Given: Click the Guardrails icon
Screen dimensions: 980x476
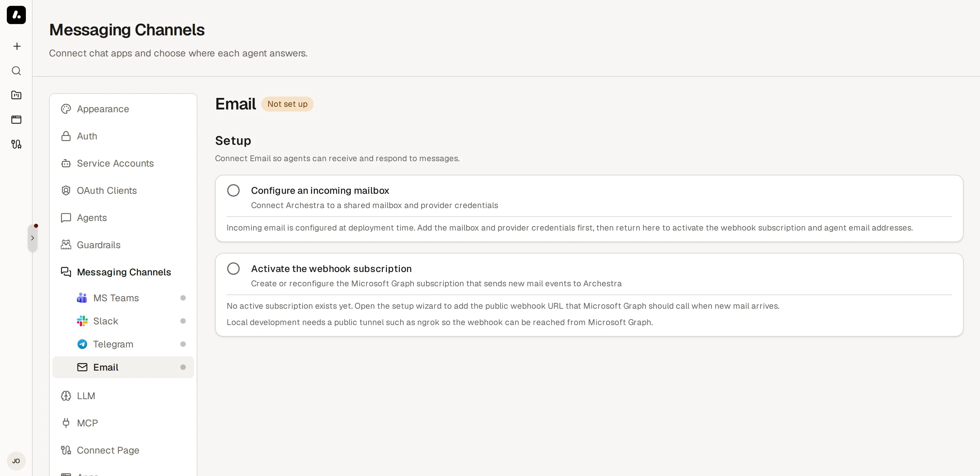Looking at the screenshot, I should [x=66, y=245].
